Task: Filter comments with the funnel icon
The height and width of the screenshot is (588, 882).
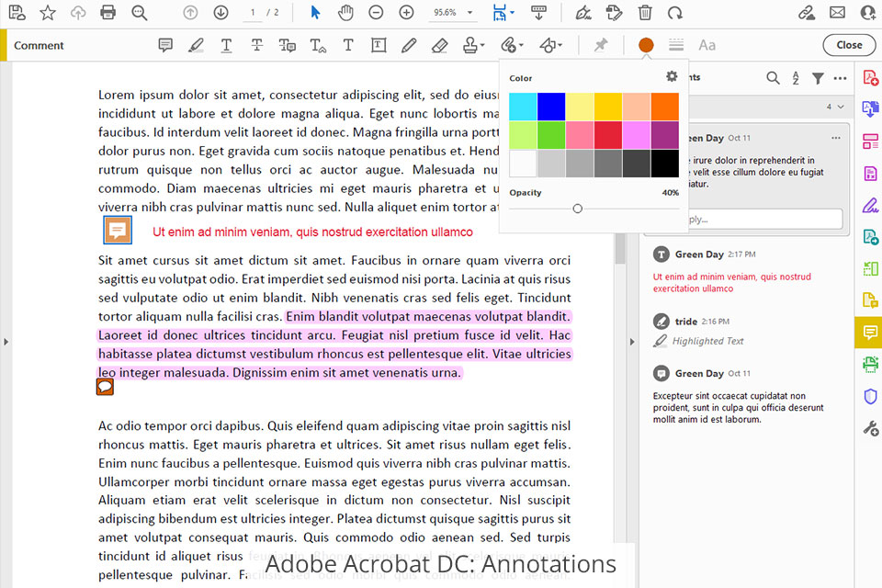Action: point(818,78)
